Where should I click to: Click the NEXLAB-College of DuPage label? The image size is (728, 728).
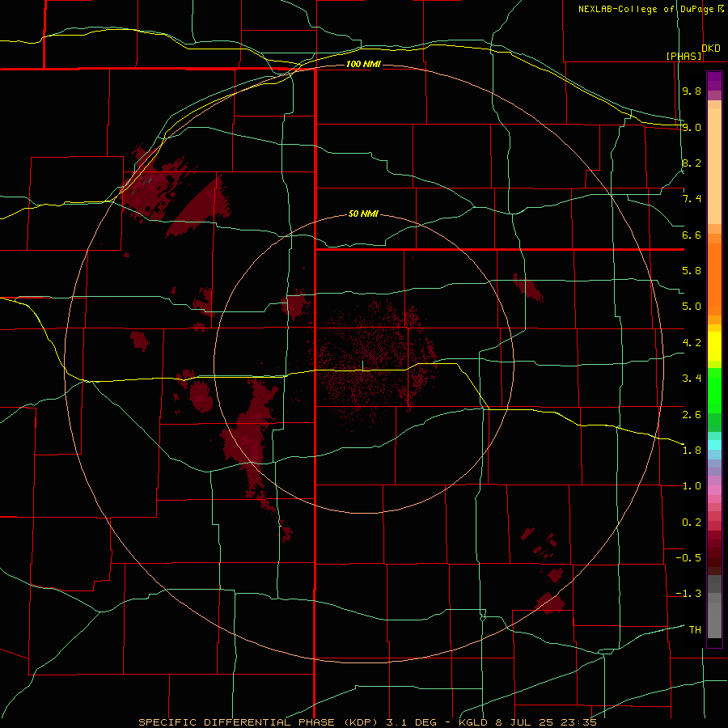(645, 9)
